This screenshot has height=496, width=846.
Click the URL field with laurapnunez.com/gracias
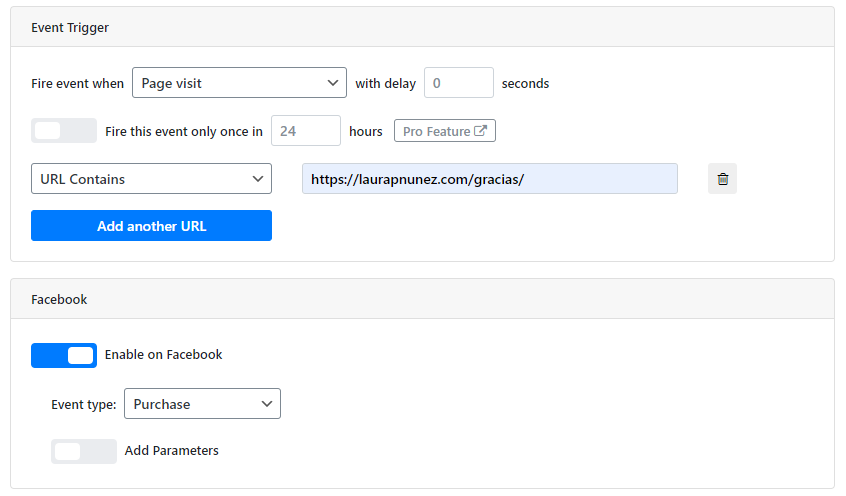click(489, 179)
